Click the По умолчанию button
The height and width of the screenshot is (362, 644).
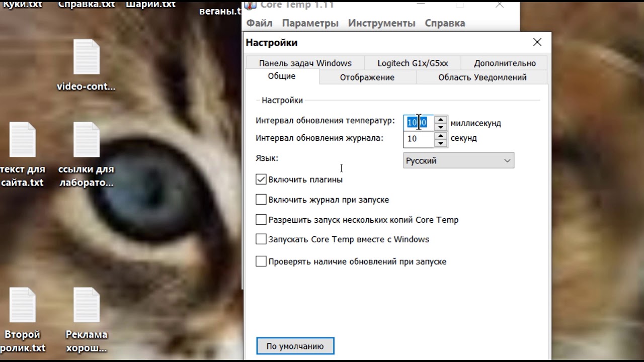(x=295, y=346)
